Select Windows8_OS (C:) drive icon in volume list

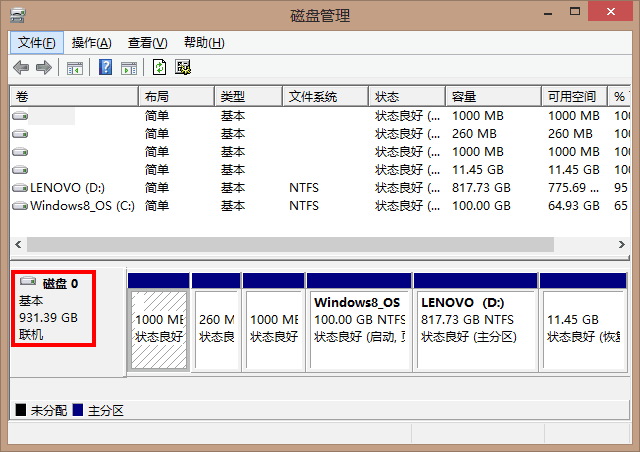click(x=20, y=206)
